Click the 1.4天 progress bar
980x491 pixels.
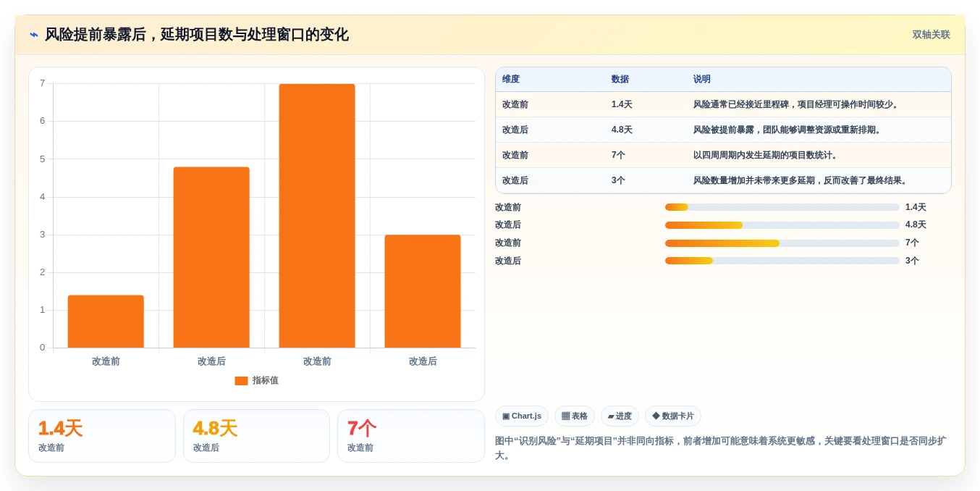[x=782, y=207]
